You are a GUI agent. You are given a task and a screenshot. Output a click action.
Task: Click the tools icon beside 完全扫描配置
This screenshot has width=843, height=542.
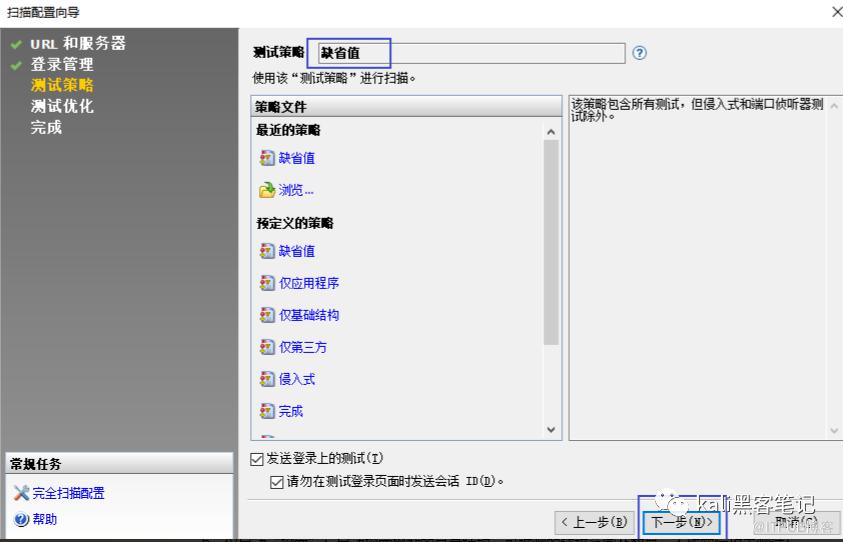coord(22,493)
